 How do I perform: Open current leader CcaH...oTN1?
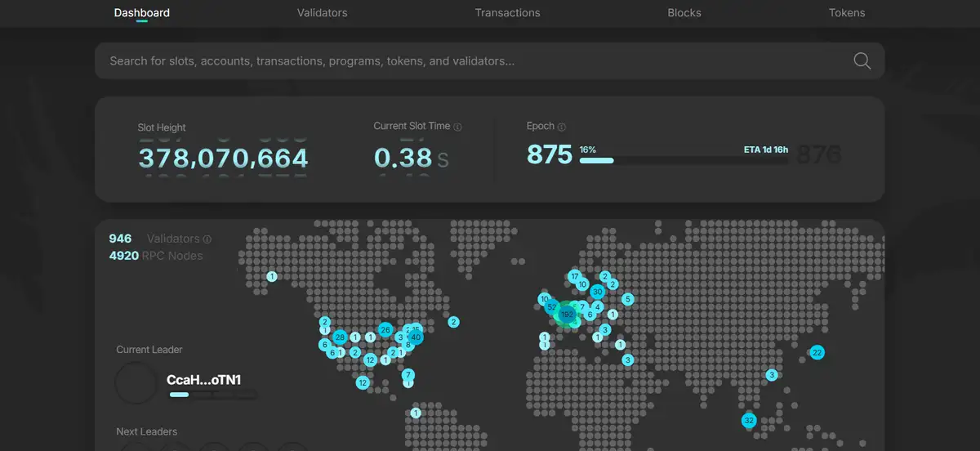pos(203,380)
